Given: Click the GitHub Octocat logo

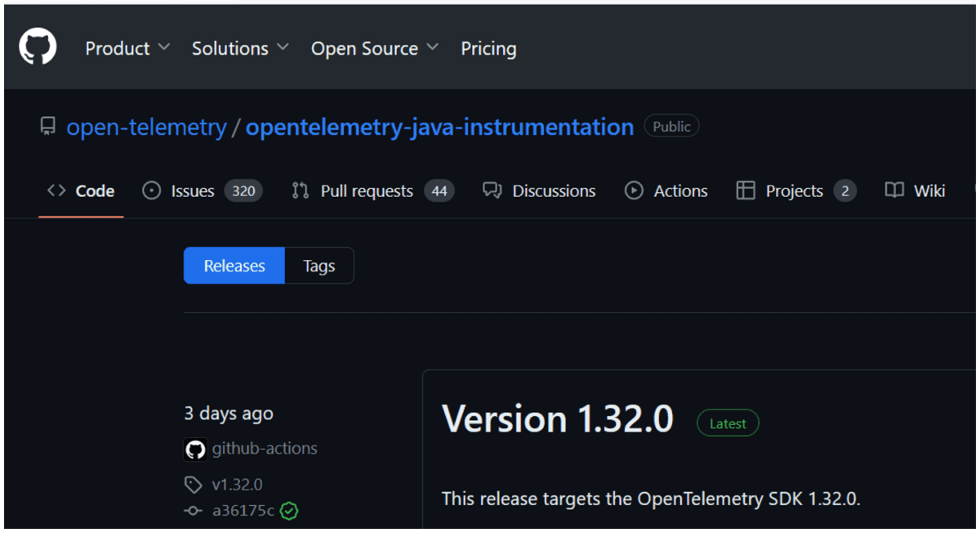Looking at the screenshot, I should click(x=38, y=47).
